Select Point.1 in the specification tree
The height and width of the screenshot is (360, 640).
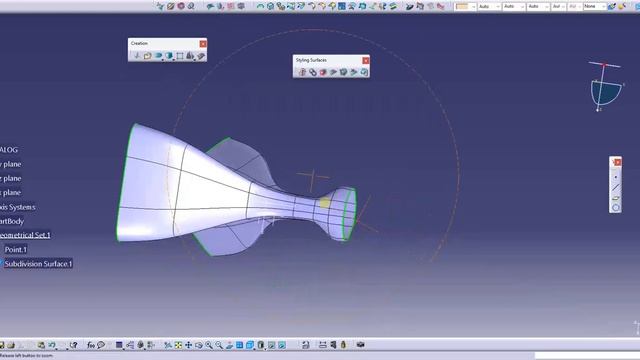(16, 249)
